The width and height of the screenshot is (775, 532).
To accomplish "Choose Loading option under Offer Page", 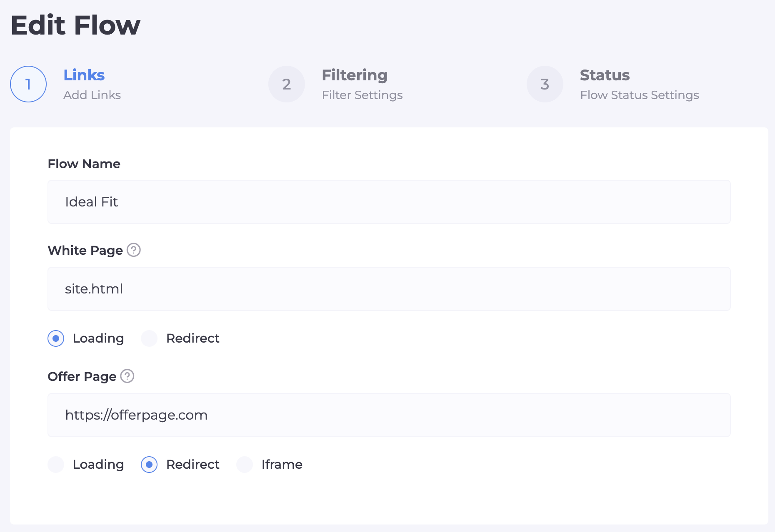I will pyautogui.click(x=56, y=465).
